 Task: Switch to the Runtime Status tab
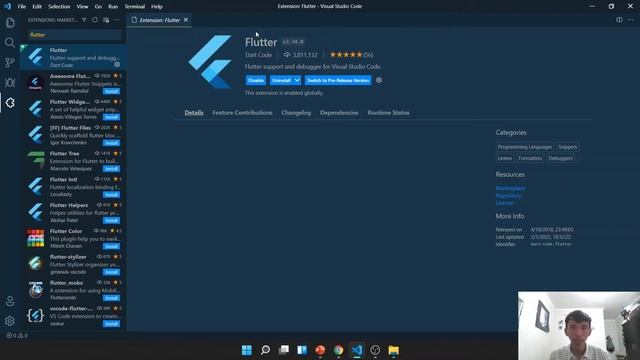[389, 113]
